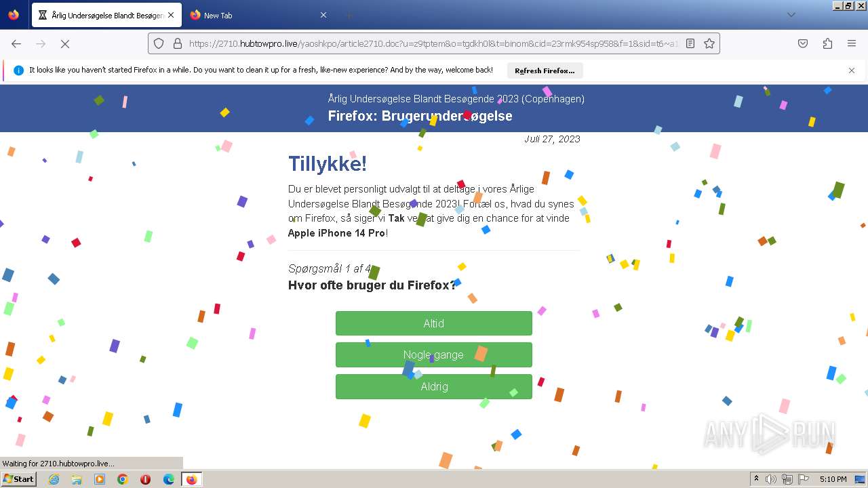The image size is (868, 488).
Task: Click 'Firefox: Brugerundersøgelse' header title
Action: click(420, 116)
